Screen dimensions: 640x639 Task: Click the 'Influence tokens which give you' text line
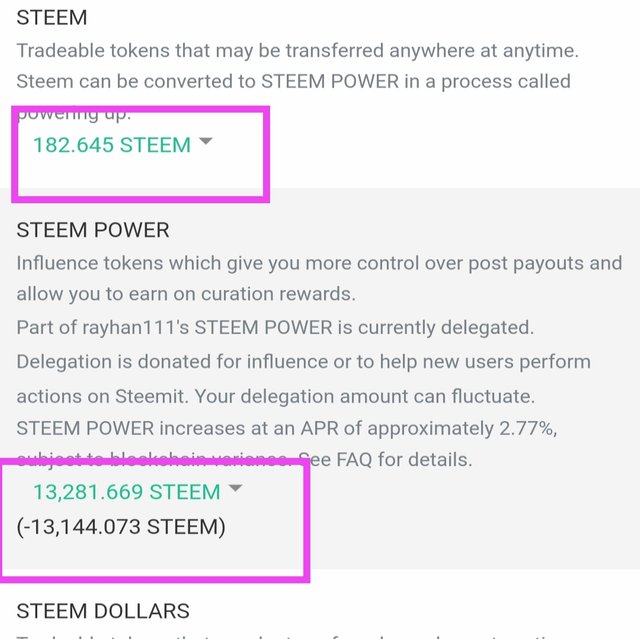click(319, 264)
